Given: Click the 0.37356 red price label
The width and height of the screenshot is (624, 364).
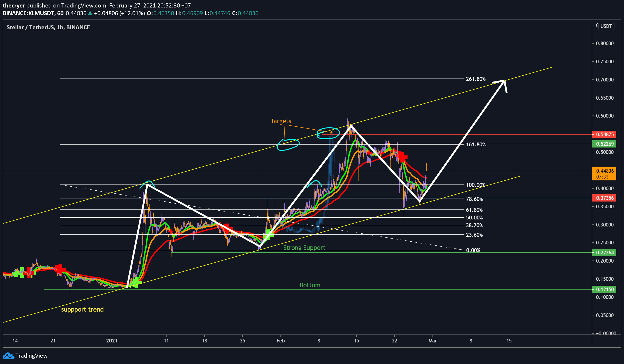Looking at the screenshot, I should pos(604,198).
